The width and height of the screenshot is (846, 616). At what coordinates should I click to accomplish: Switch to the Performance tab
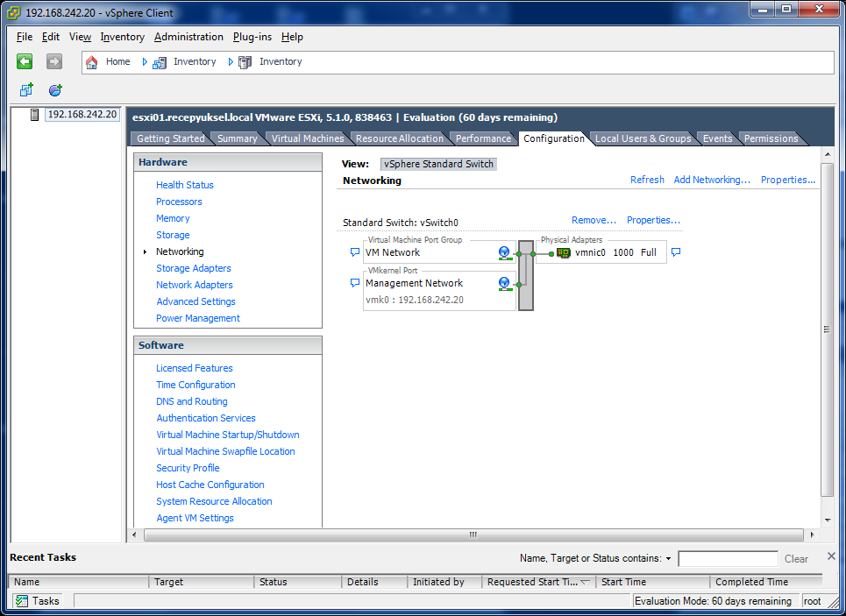click(483, 138)
